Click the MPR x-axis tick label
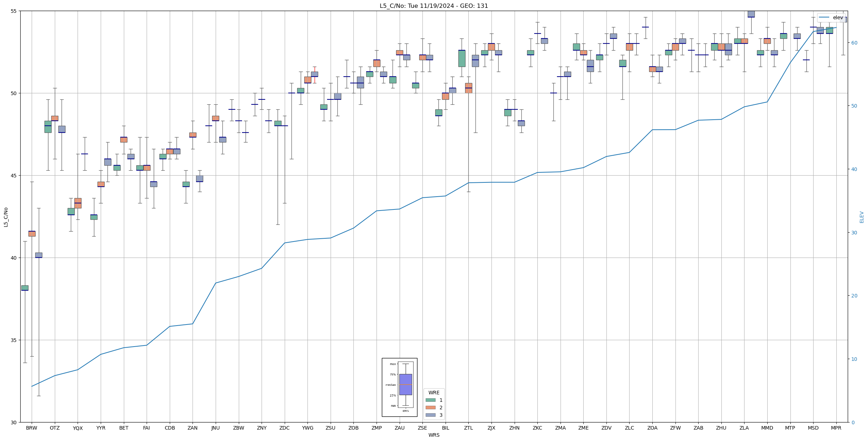Screen dimensions: 868x441 click(836, 428)
